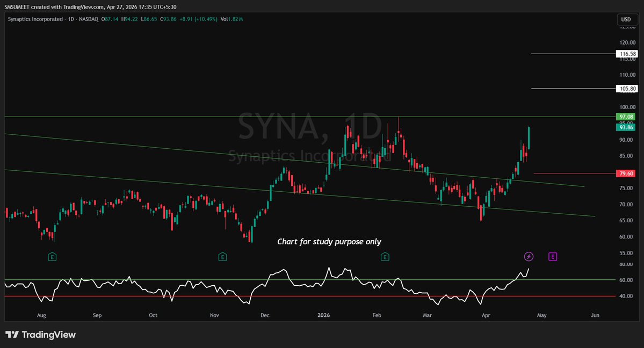This screenshot has width=644, height=348.
Task: Click the TradingView logo at bottom
Action: tap(40, 335)
